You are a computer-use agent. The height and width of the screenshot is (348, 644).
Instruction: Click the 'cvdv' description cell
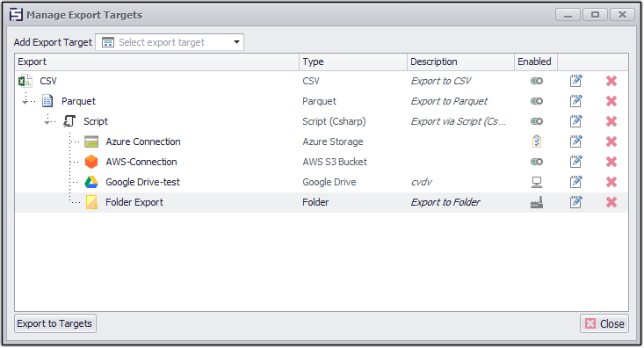pos(422,182)
